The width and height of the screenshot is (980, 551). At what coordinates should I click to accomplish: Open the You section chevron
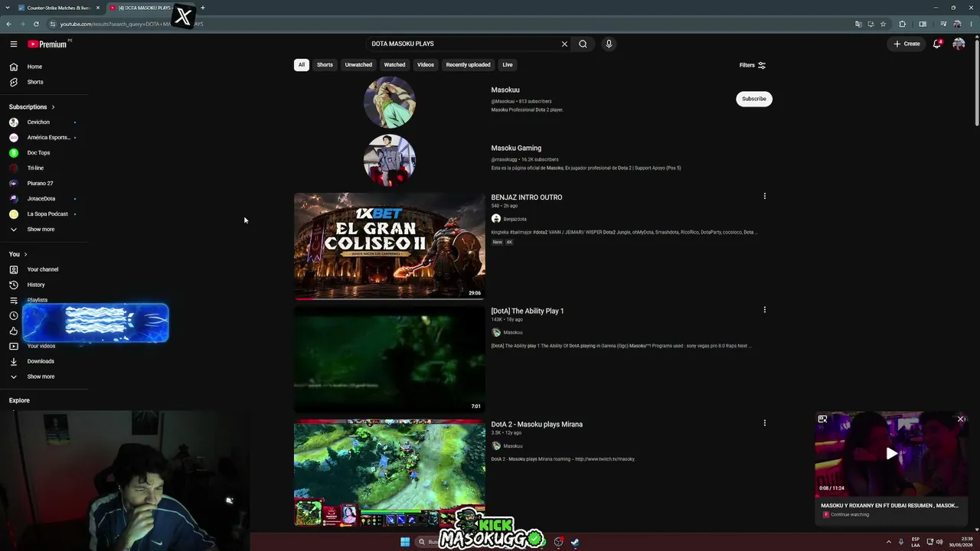pos(25,254)
